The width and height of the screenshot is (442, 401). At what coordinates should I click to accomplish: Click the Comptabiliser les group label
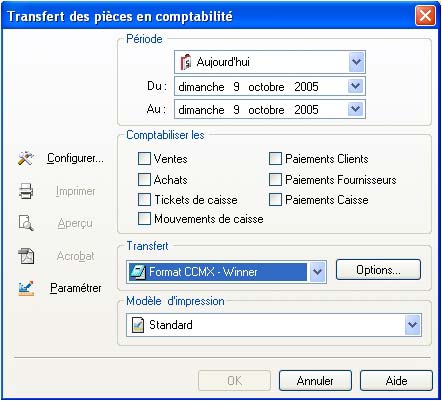[x=165, y=135]
